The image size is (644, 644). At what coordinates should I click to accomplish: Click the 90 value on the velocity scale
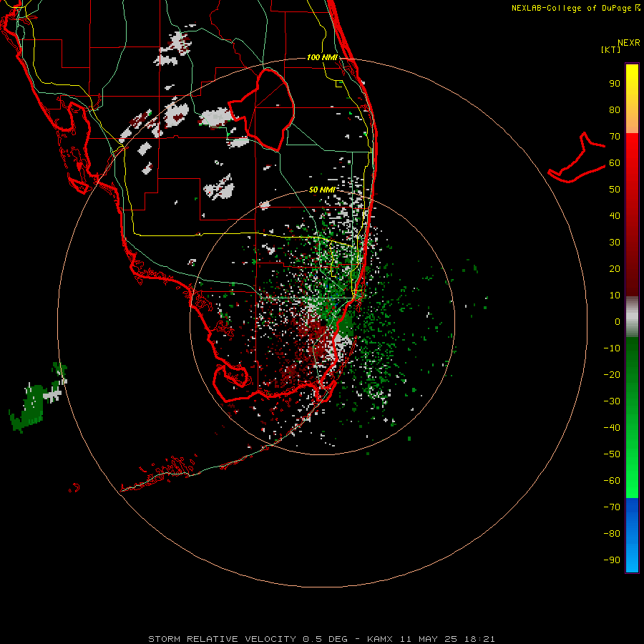(x=615, y=84)
